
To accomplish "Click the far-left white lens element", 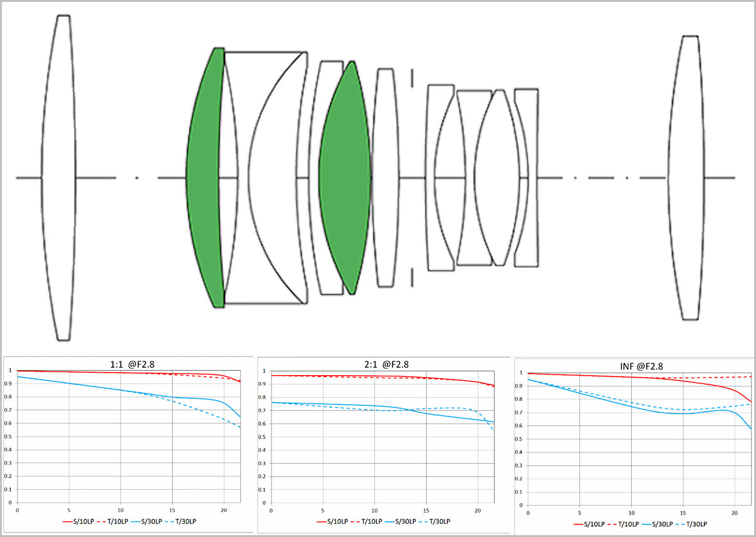I will pyautogui.click(x=58, y=178).
